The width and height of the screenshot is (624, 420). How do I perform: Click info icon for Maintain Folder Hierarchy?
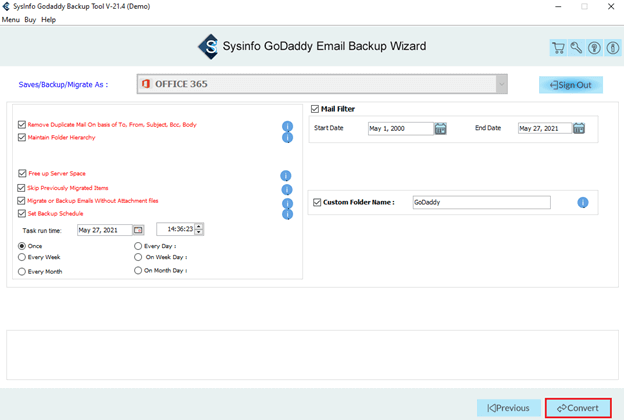tap(287, 137)
